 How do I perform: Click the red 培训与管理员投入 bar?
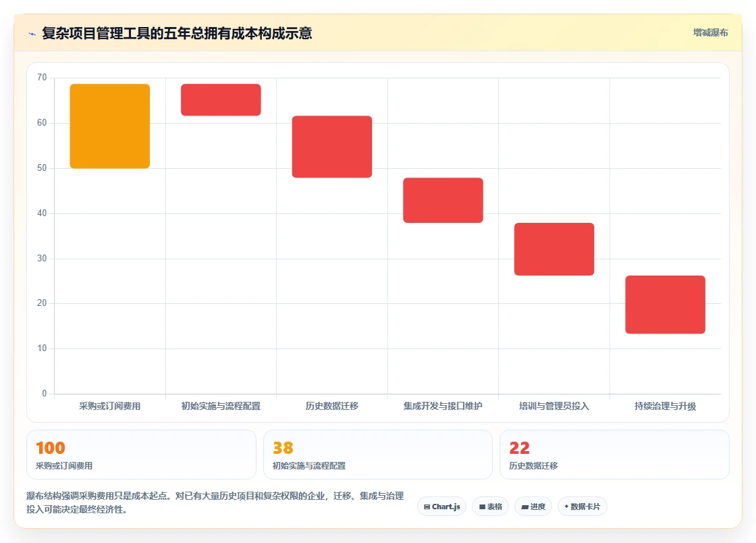(554, 249)
